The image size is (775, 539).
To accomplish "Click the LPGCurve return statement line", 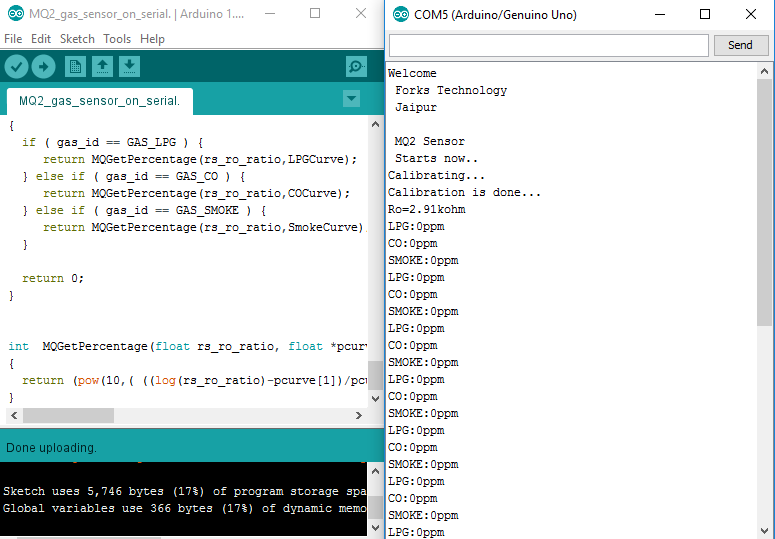I will (x=200, y=160).
